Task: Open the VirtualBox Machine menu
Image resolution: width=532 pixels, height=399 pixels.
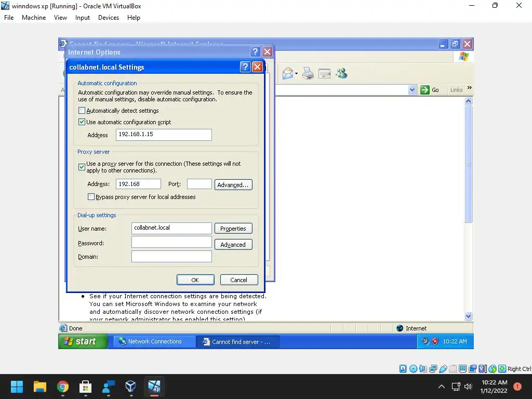Action: click(x=34, y=18)
